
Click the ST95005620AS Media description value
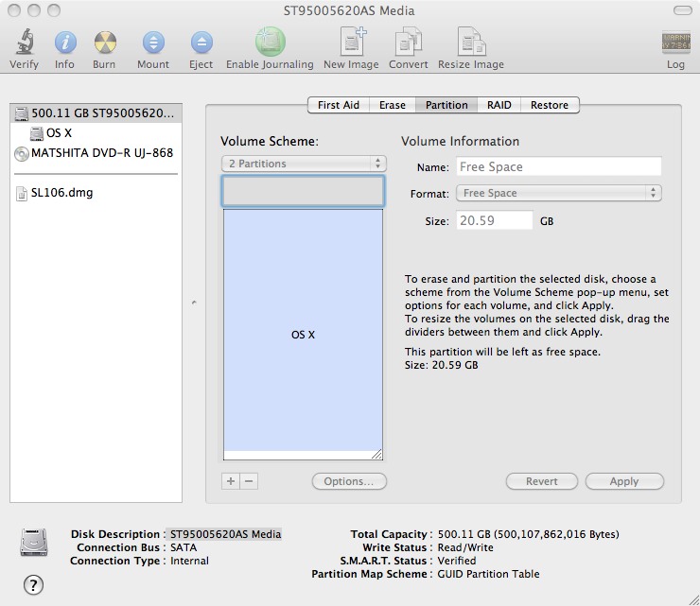[225, 534]
